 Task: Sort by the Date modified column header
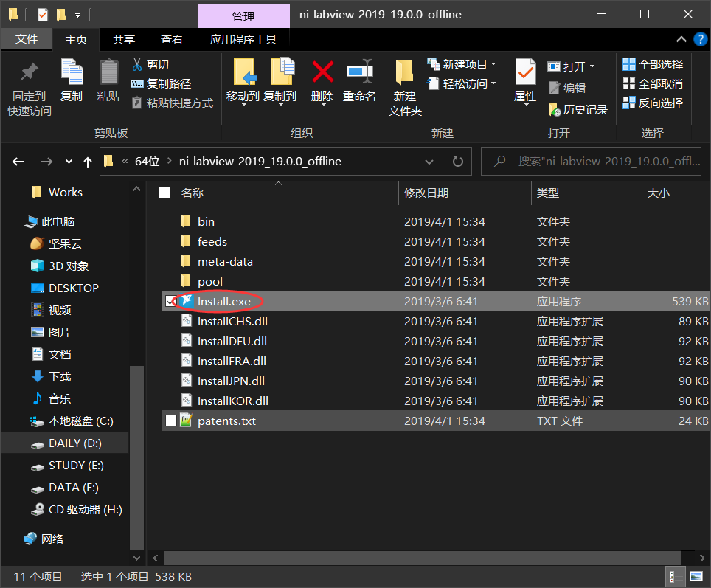(x=426, y=193)
